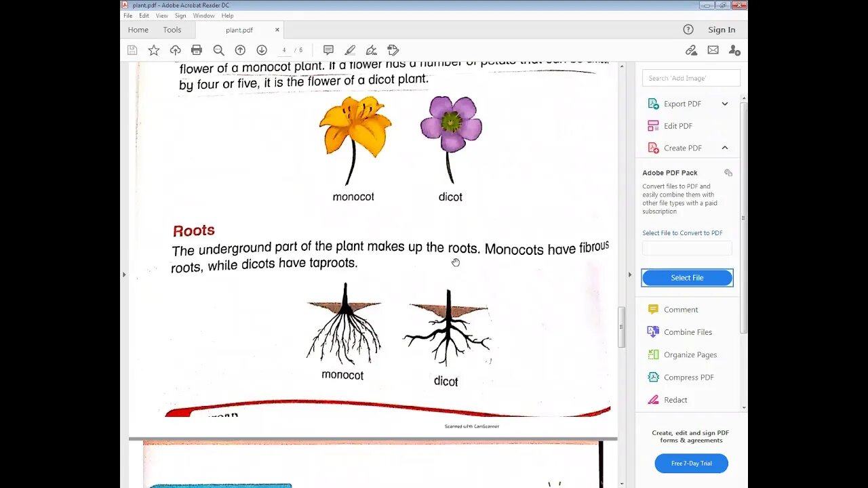Click the cloud upload icon

(x=175, y=50)
